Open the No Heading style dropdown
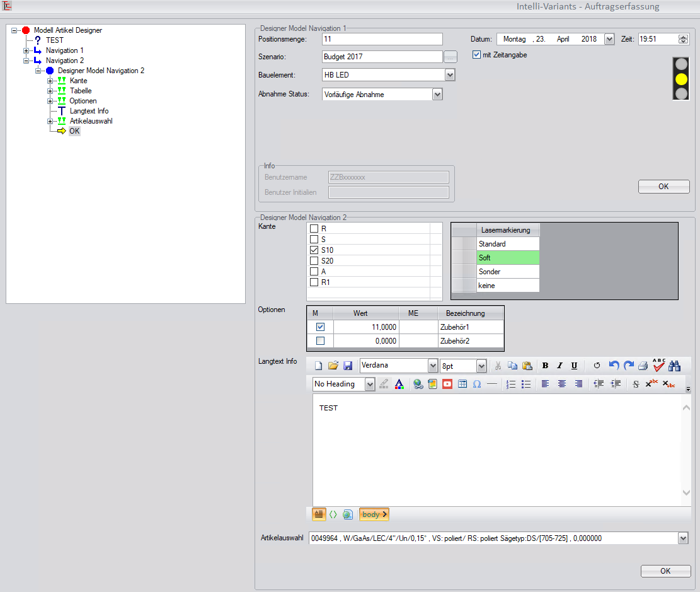The width and height of the screenshot is (700, 592). pos(370,384)
